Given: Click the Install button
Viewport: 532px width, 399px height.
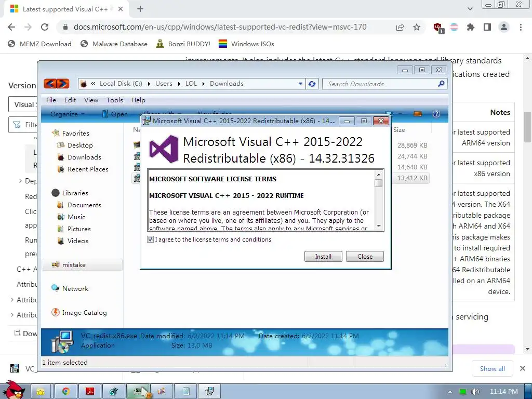Looking at the screenshot, I should (x=323, y=257).
